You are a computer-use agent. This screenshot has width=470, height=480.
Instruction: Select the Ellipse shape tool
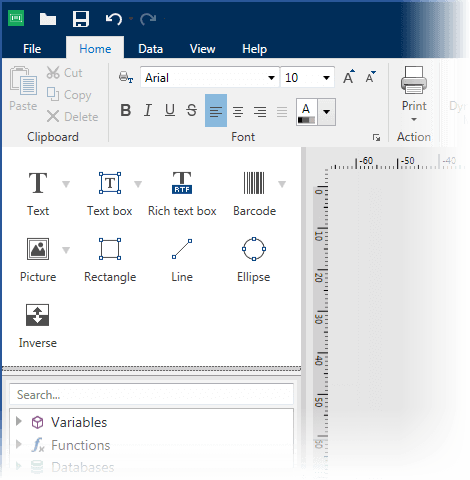pos(254,259)
